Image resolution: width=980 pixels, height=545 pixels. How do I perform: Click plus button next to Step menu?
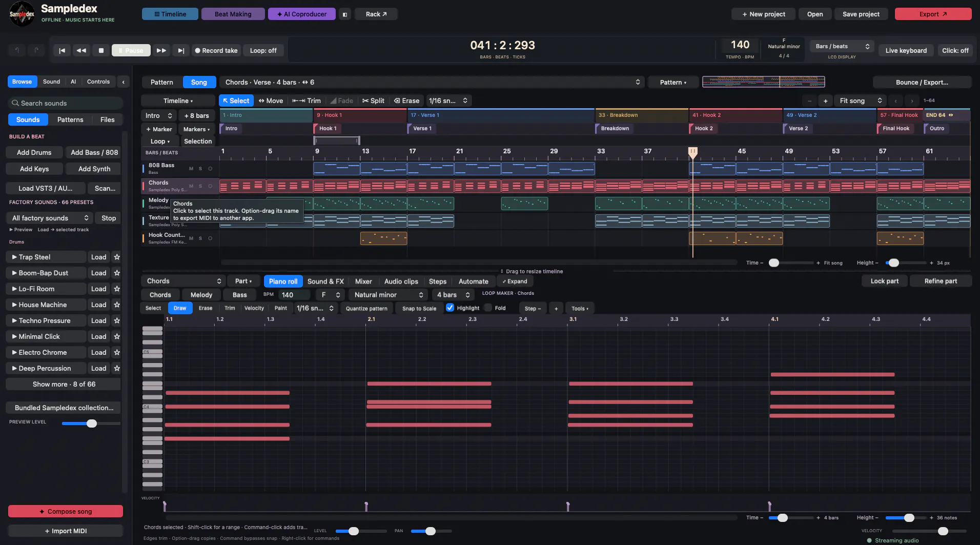(556, 308)
